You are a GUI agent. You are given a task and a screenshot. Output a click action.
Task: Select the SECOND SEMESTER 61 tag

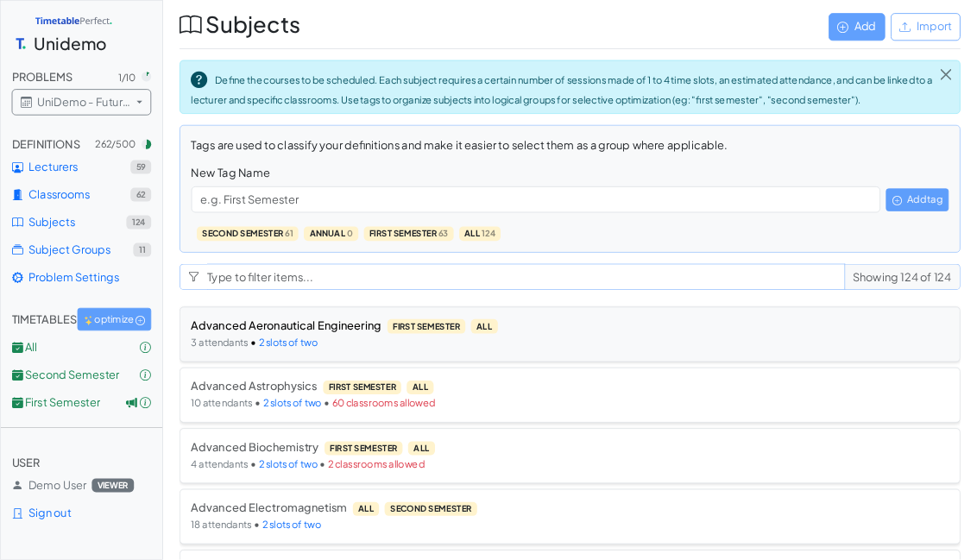coord(248,234)
